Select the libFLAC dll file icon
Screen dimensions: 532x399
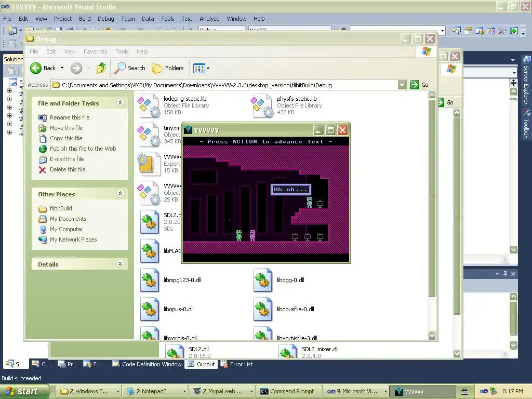coord(150,251)
